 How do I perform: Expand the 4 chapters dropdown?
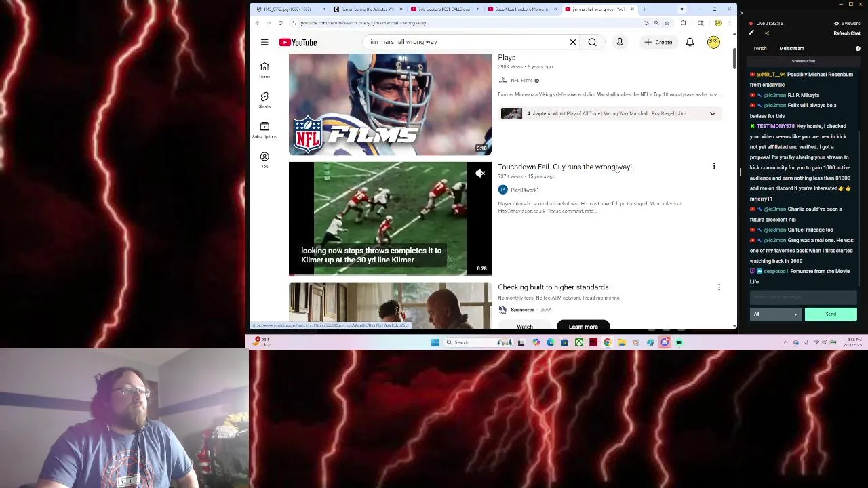[x=713, y=113]
